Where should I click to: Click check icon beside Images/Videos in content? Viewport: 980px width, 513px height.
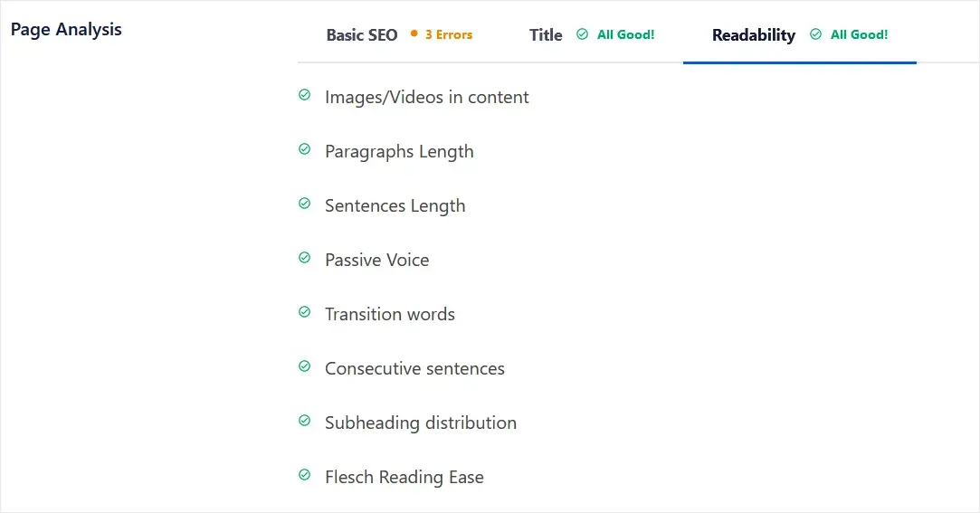pos(304,95)
